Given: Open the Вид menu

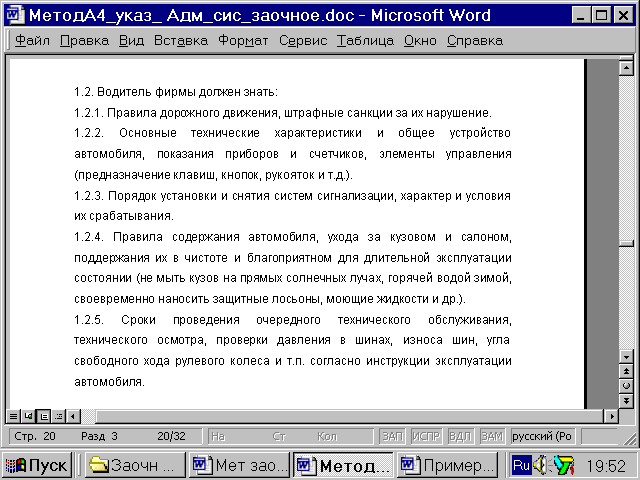Looking at the screenshot, I should (131, 41).
